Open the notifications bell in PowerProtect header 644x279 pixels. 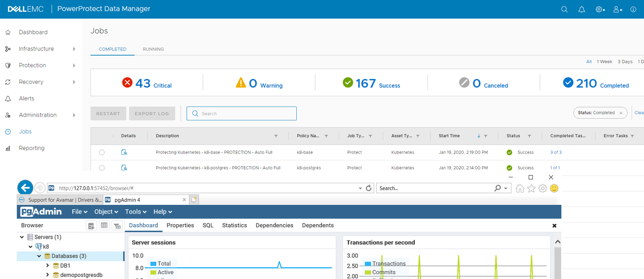(582, 9)
